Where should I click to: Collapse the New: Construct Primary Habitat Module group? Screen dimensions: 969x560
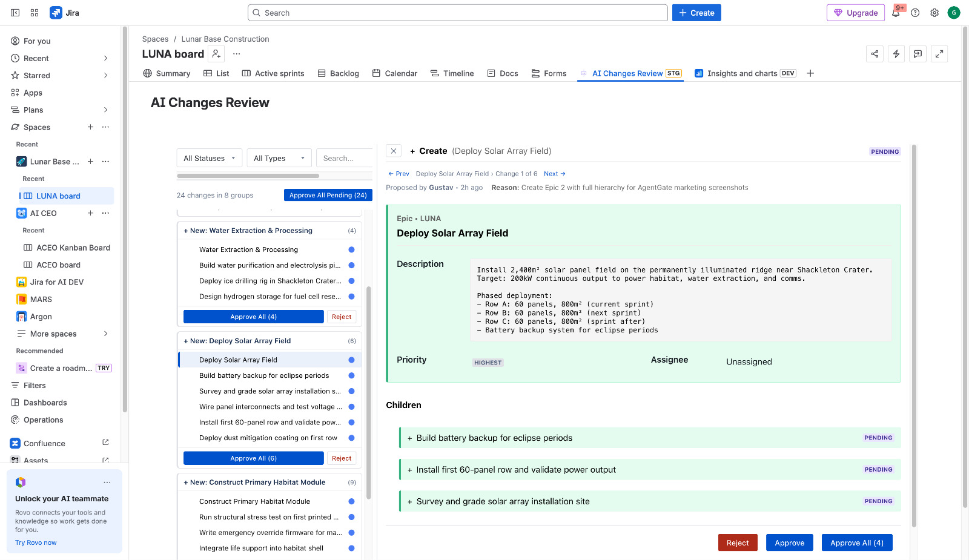(x=270, y=483)
